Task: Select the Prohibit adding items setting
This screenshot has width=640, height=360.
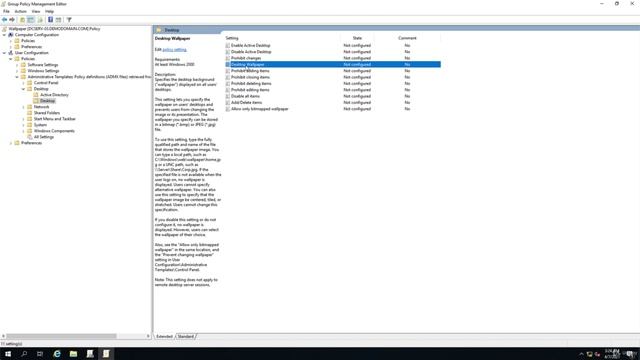Action: [x=250, y=71]
